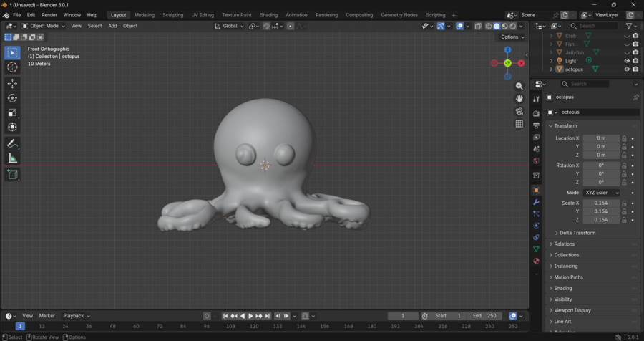Open the Render menu
The image size is (644, 341).
[49, 15]
